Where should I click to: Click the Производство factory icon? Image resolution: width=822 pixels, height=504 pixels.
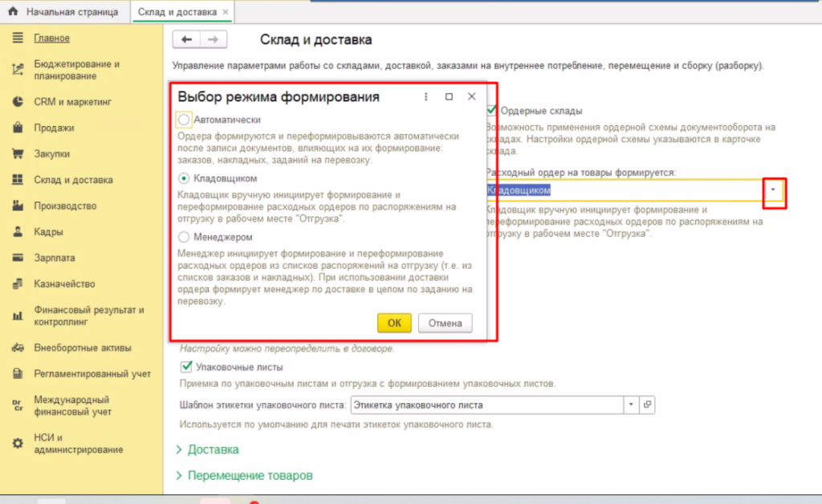[17, 206]
